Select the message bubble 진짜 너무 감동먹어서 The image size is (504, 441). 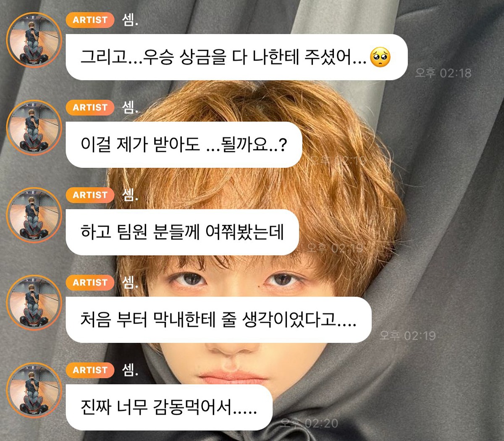[x=169, y=407]
